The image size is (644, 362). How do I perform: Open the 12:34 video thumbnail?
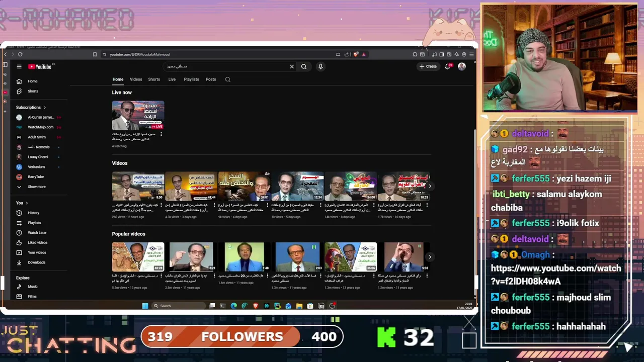[x=297, y=186]
